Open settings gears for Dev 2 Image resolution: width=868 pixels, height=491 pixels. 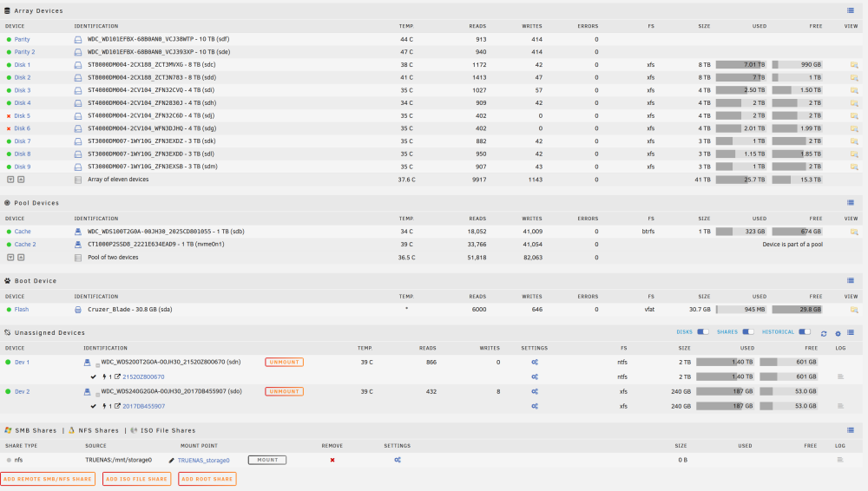pos(535,391)
